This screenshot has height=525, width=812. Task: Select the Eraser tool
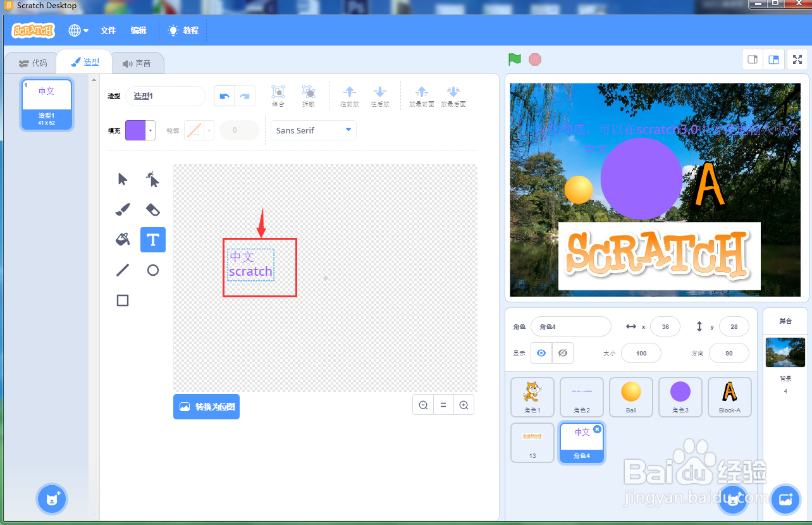click(152, 209)
